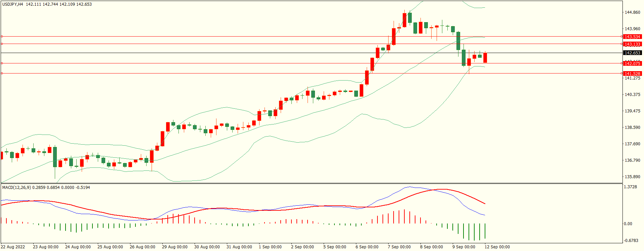The width and height of the screenshot is (644, 251).
Task: Click the left anchor of the 142.075 line
Action: click(2, 63)
